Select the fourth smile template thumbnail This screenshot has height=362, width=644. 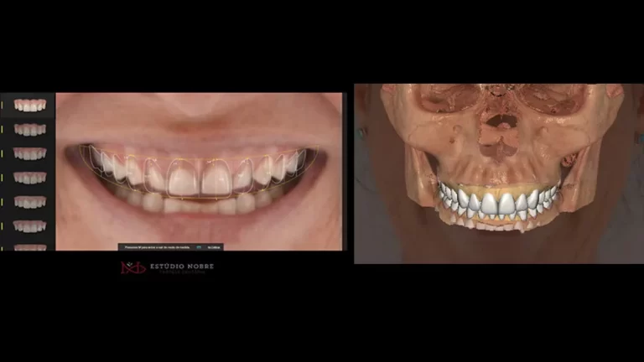click(30, 178)
